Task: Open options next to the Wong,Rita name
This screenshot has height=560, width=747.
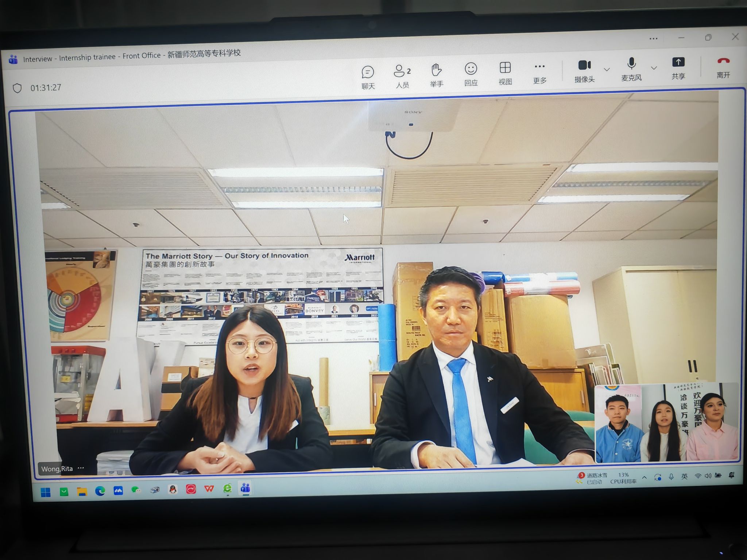Action: point(81,468)
